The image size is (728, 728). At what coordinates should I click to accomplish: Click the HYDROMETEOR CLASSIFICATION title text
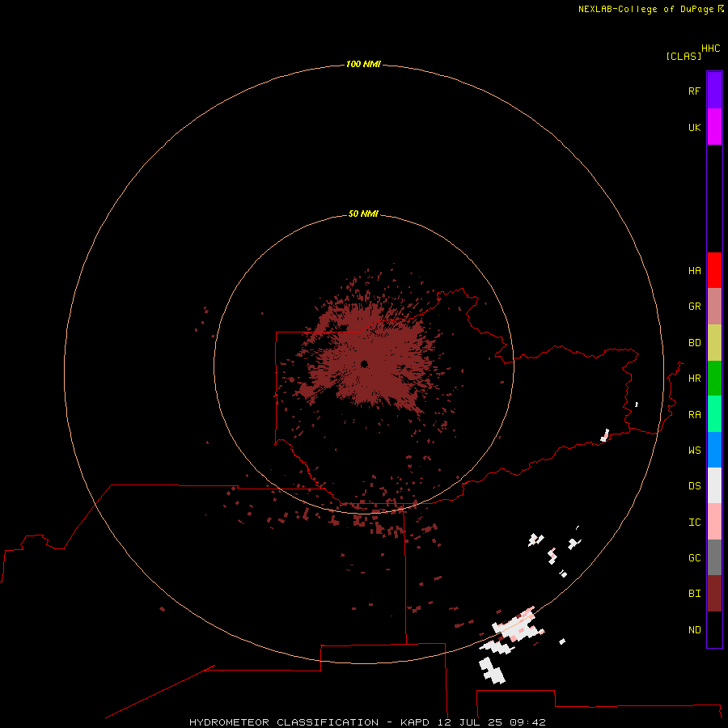coord(284,722)
